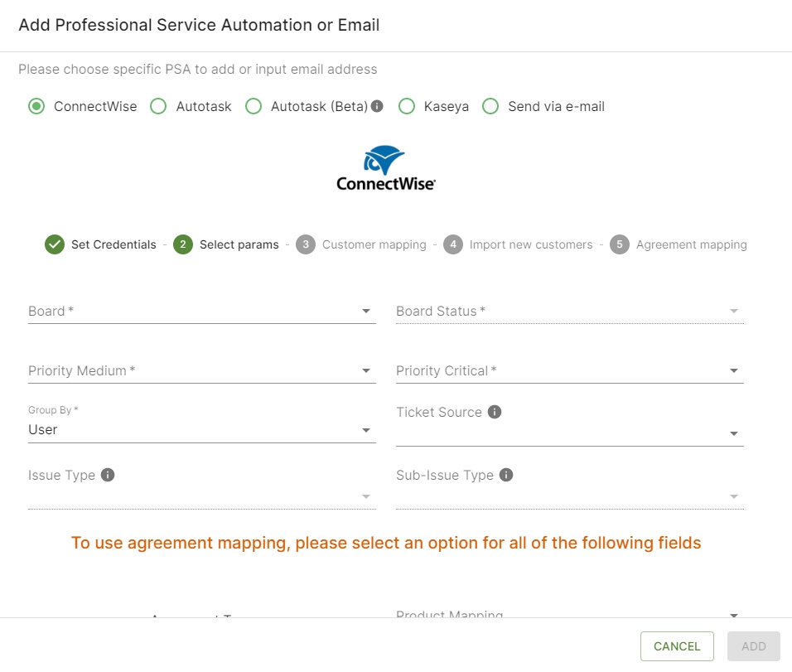
Task: Open the Board dropdown
Action: tap(201, 312)
